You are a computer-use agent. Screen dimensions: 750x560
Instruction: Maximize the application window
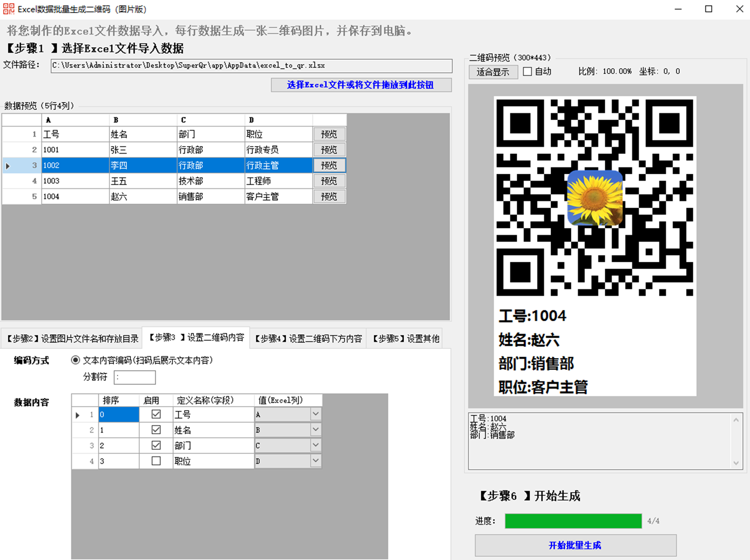709,9
